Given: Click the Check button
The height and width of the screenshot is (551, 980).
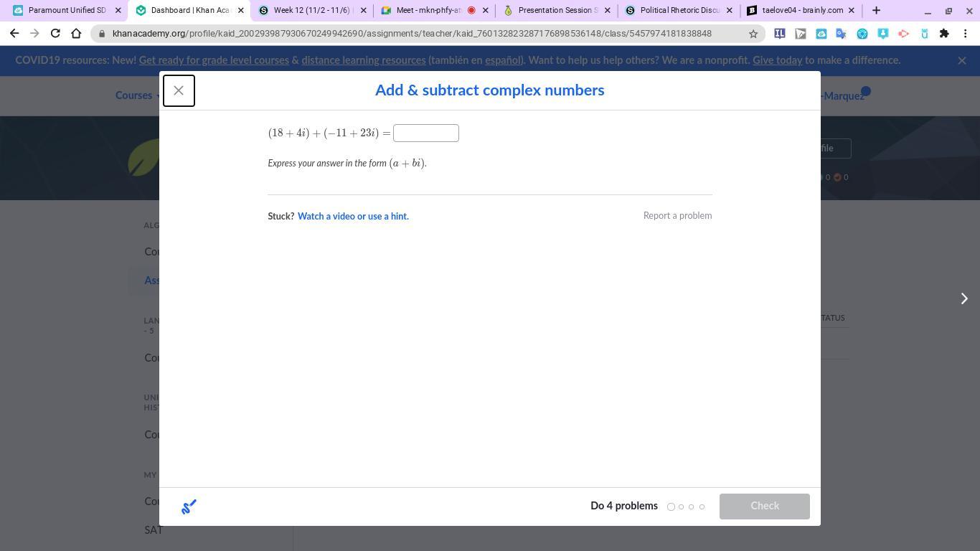Looking at the screenshot, I should [x=765, y=506].
